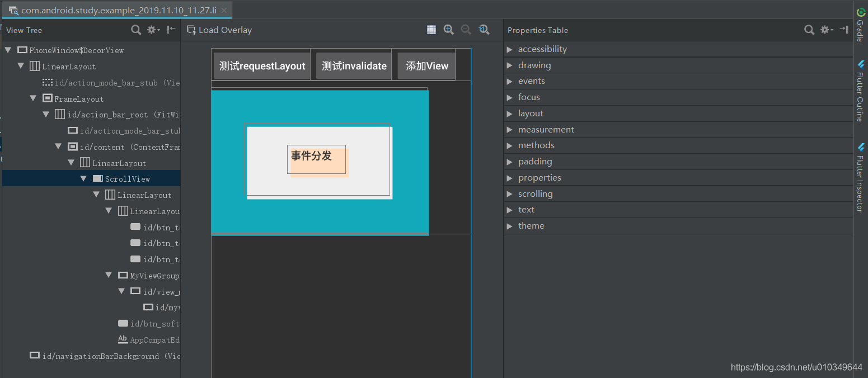Expand the drawing properties group
Screen dimensions: 868x378
[x=509, y=65]
